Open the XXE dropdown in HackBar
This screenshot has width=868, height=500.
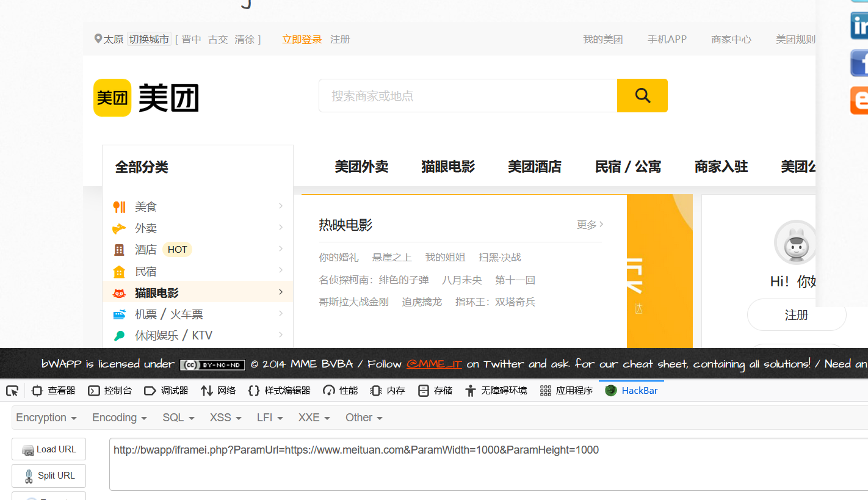coord(314,418)
